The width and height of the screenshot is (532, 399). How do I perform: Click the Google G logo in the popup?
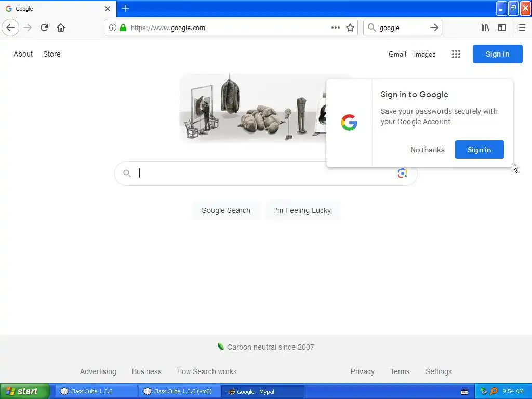[x=349, y=123]
